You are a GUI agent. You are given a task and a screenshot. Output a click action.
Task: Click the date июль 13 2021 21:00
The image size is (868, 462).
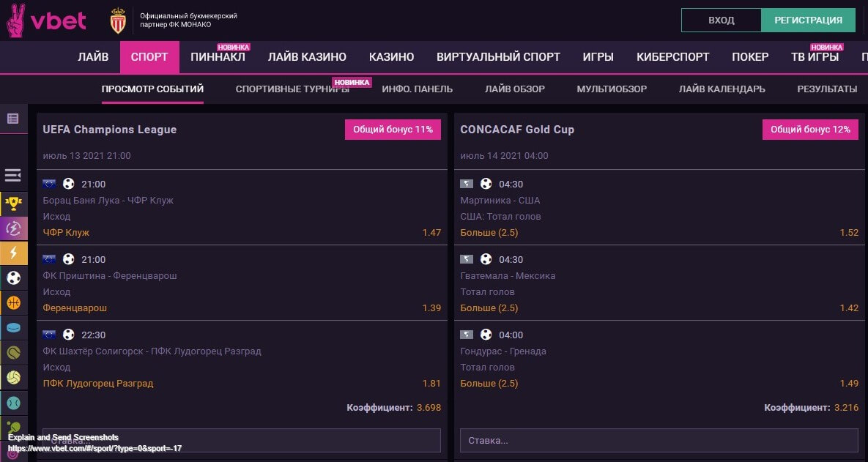coord(87,155)
